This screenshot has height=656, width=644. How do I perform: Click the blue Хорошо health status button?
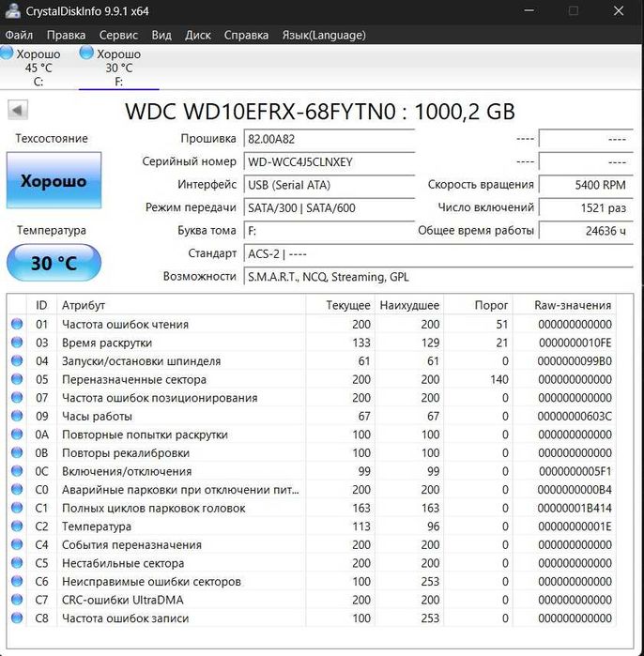pos(54,180)
